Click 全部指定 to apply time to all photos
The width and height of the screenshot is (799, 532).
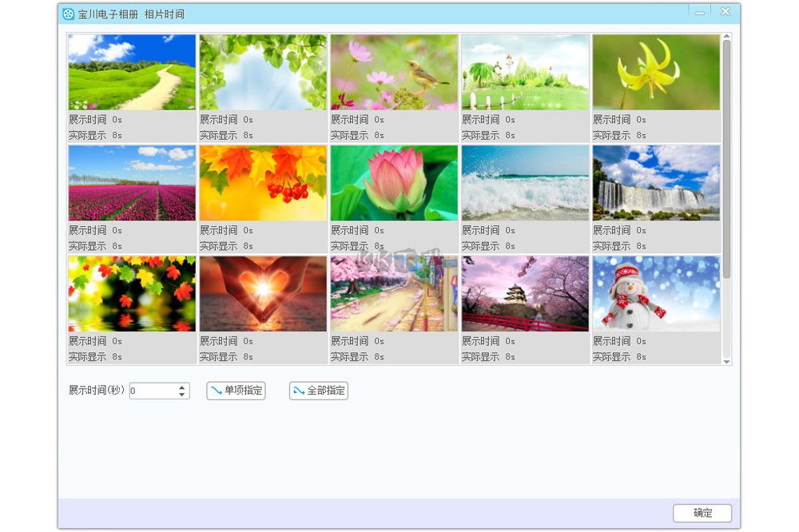coord(320,391)
